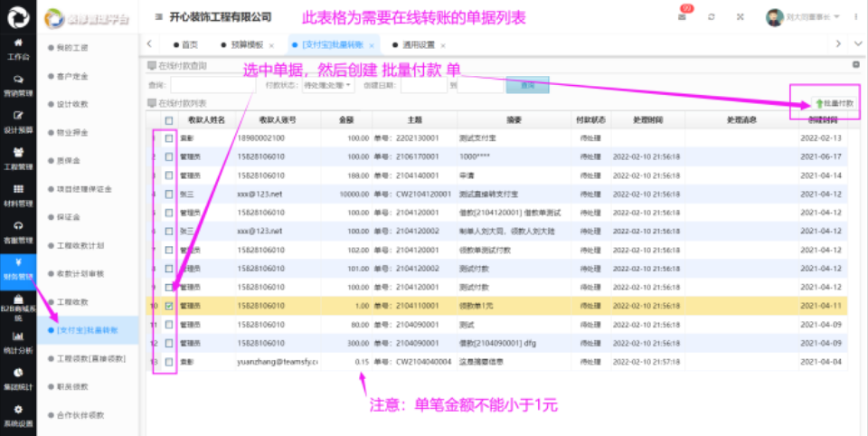Image resolution: width=868 pixels, height=436 pixels.
Task: Check the checkbox in row 13
Action: (x=169, y=362)
